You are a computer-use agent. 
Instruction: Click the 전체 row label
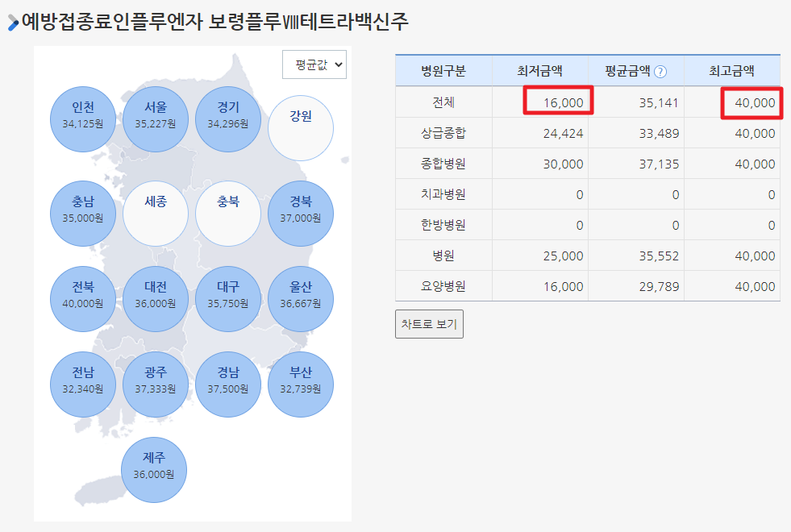(443, 102)
